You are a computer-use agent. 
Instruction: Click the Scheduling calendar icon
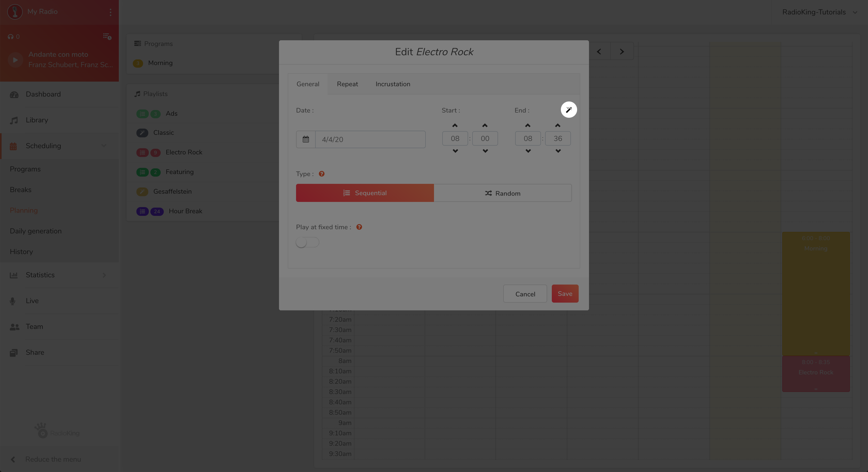13,146
